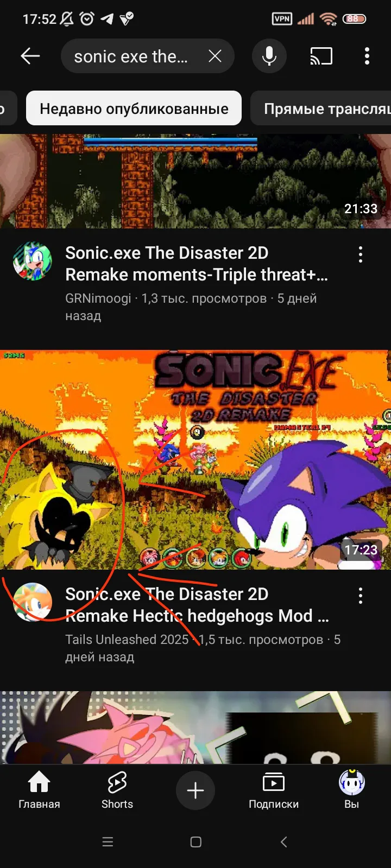
Task: Open 'Sonic.exe The Disaster 2D Remake moments' title
Action: [x=197, y=264]
